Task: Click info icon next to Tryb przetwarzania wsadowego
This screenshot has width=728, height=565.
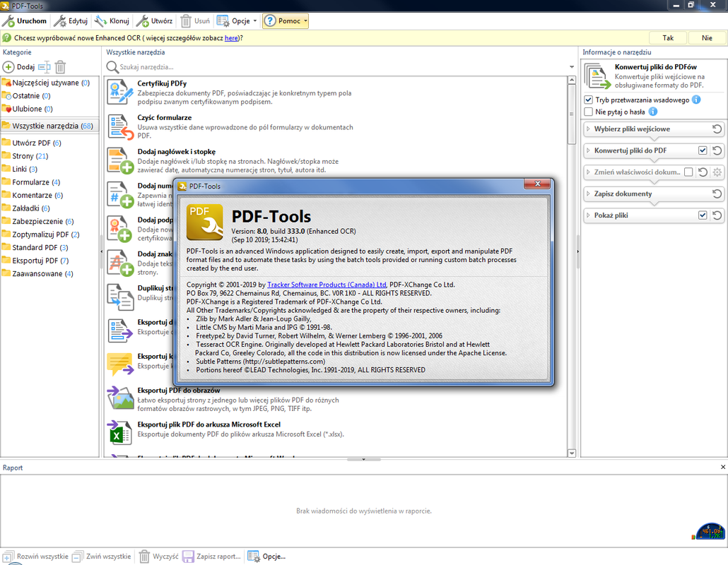Action: click(696, 100)
